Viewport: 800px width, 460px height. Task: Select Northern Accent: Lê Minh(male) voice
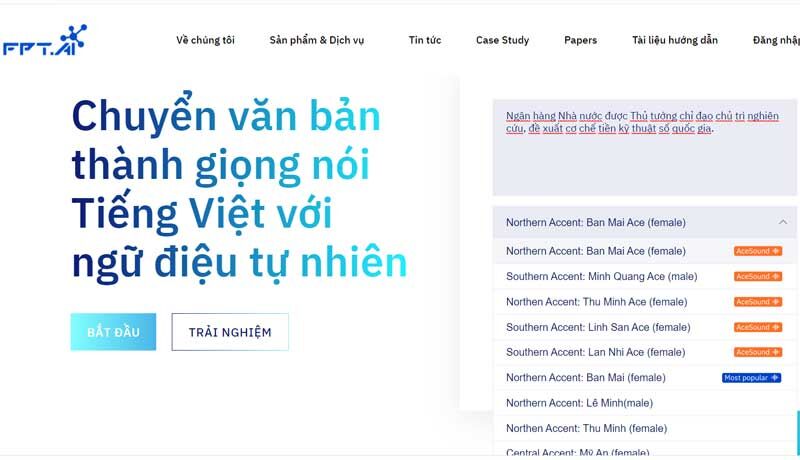point(645,403)
